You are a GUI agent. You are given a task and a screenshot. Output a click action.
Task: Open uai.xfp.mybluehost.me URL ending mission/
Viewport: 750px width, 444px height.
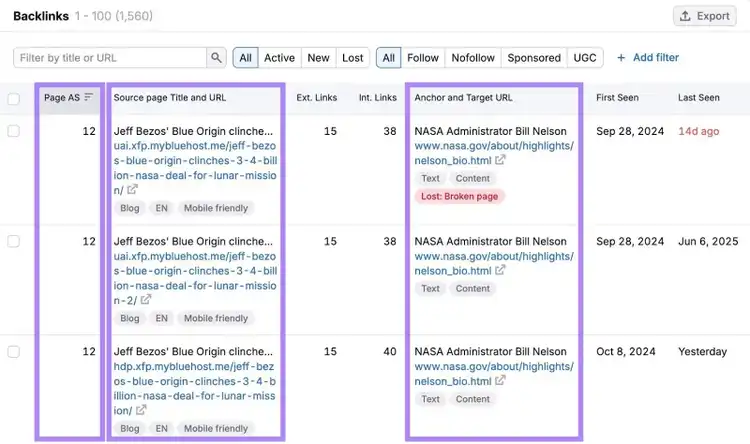[x=195, y=168]
